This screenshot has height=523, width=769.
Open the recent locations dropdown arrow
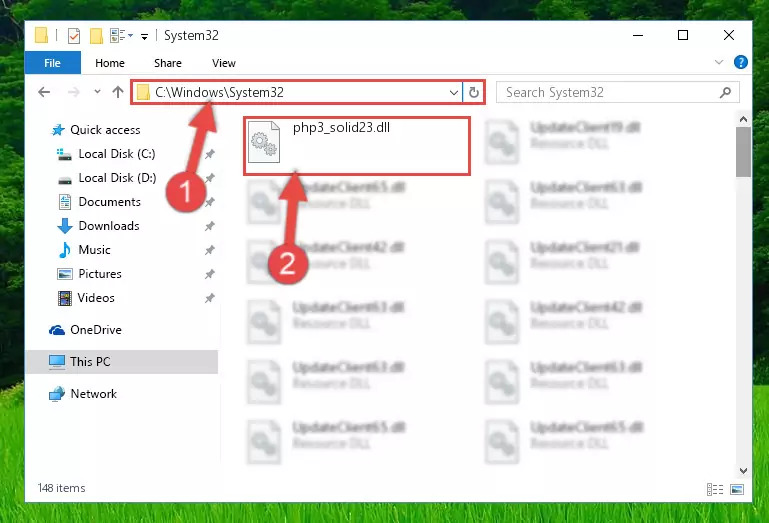click(x=97, y=92)
